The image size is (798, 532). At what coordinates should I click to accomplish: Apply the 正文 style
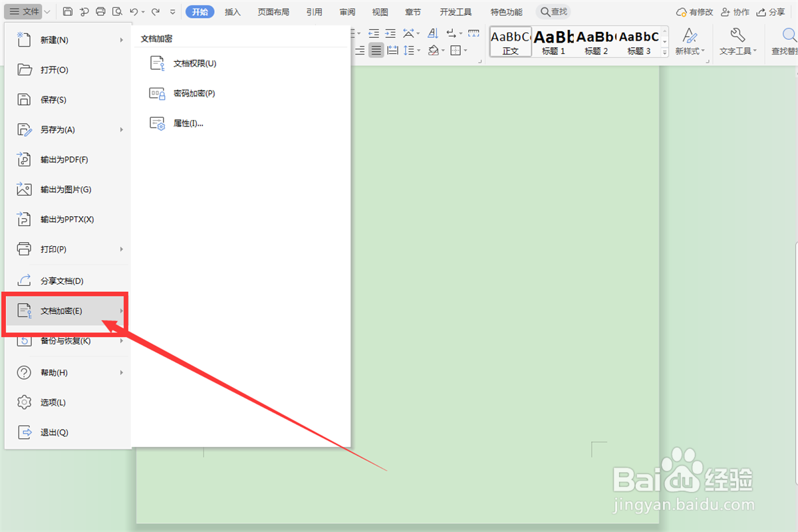click(x=511, y=42)
